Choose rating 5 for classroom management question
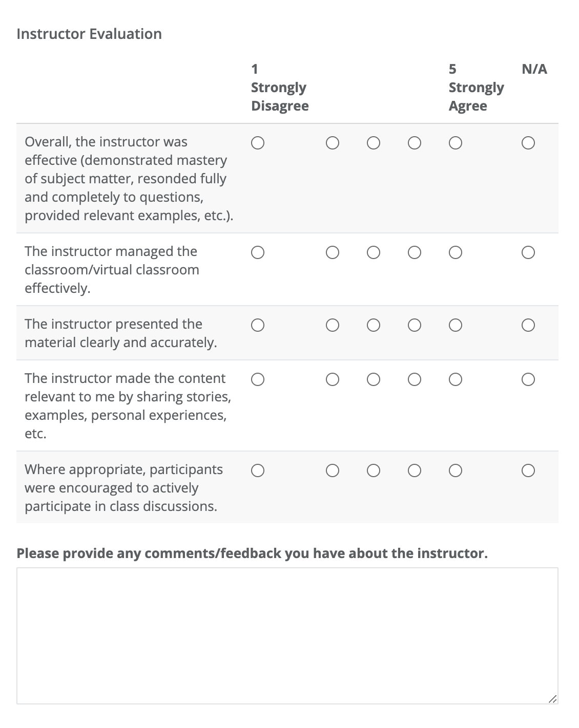 pyautogui.click(x=455, y=251)
